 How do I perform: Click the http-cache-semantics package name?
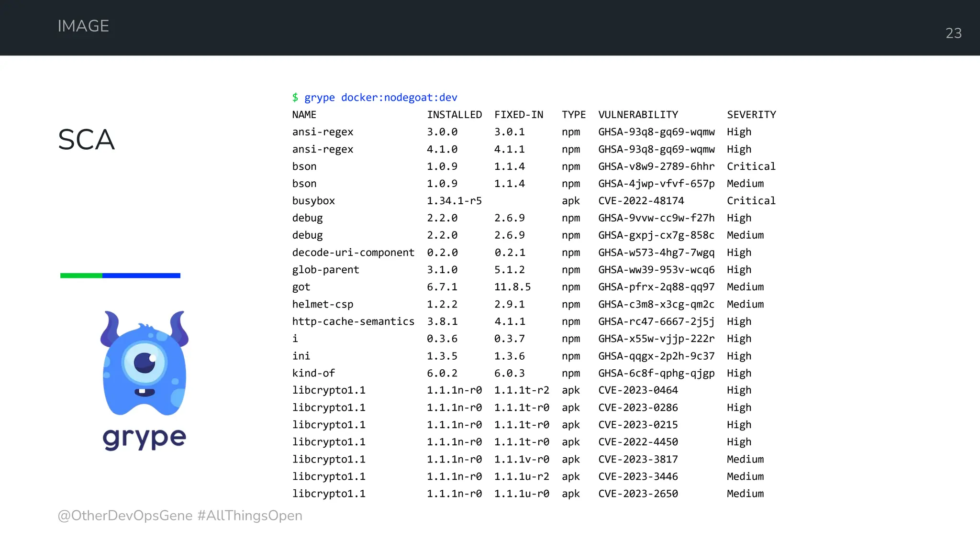(353, 321)
